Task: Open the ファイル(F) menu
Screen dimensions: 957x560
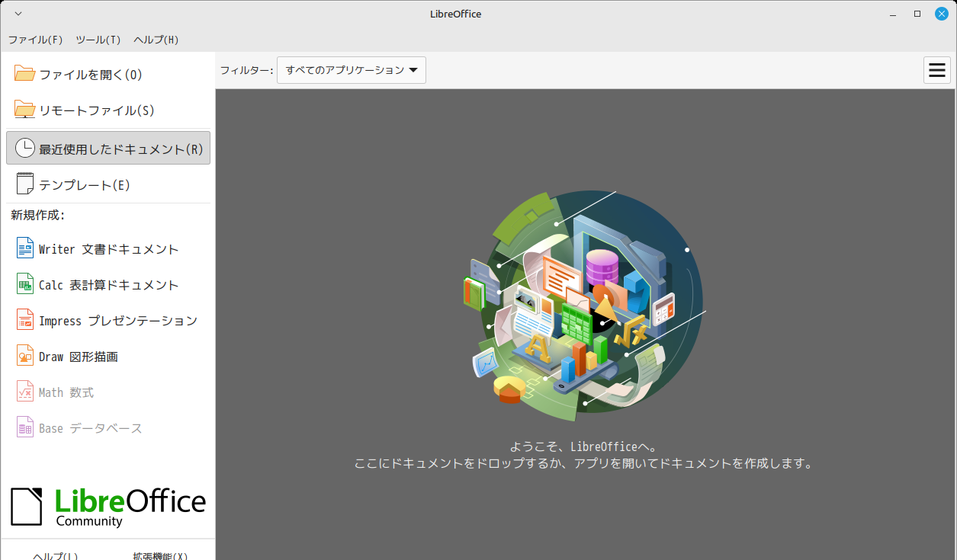Action: point(35,40)
